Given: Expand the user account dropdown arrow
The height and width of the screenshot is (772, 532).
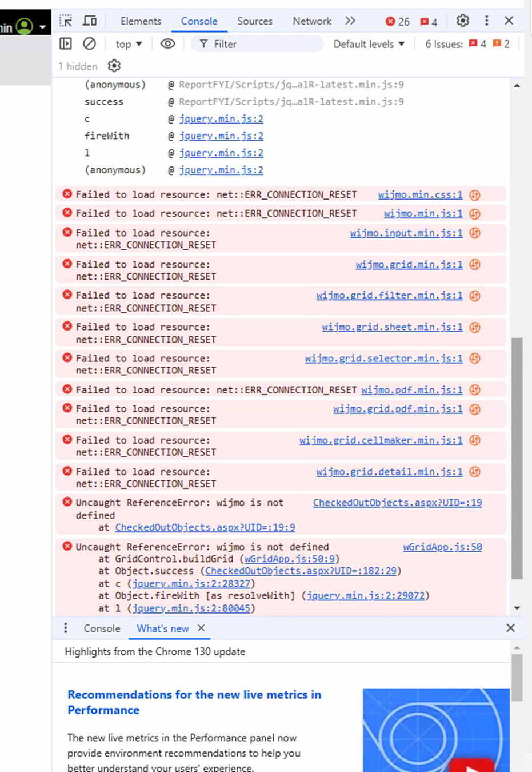Looking at the screenshot, I should pyautogui.click(x=42, y=27).
